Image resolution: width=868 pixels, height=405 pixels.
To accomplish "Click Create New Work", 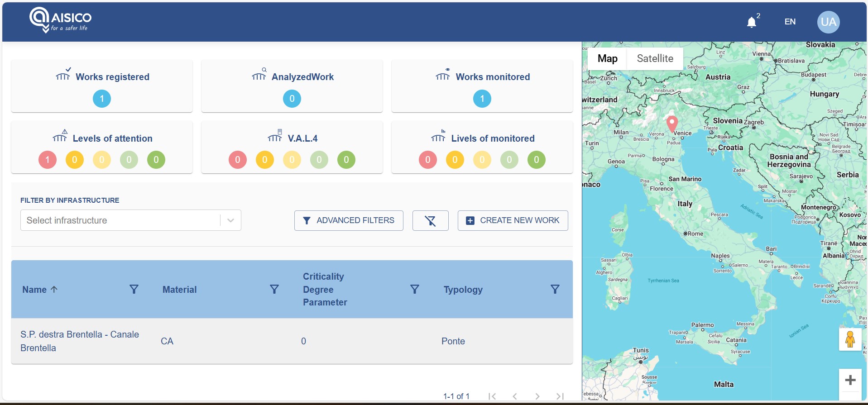I will 513,221.
